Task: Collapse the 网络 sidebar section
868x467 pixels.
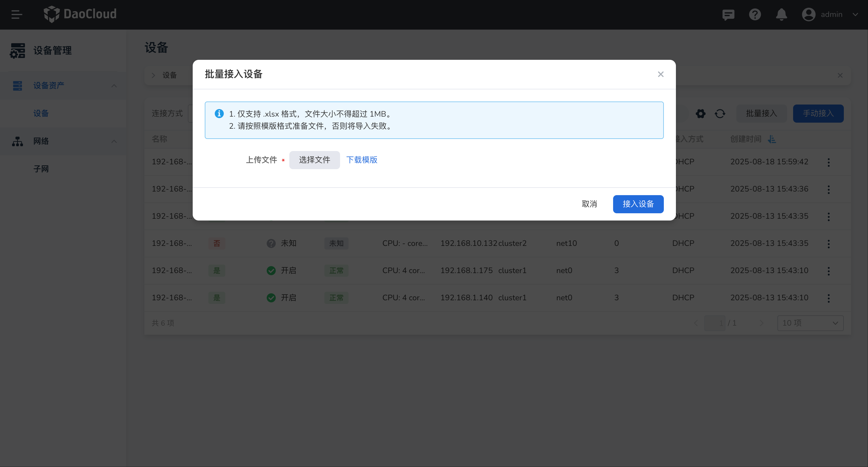Action: 114,141
